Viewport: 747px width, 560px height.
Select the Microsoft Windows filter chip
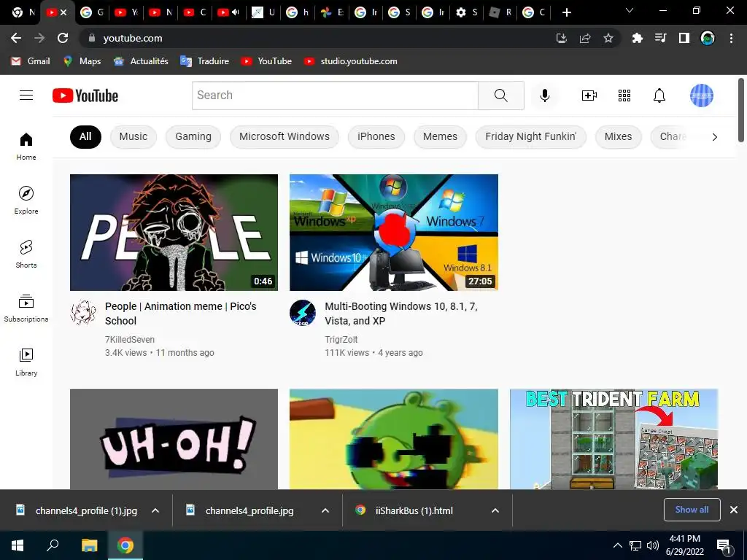pyautogui.click(x=285, y=136)
